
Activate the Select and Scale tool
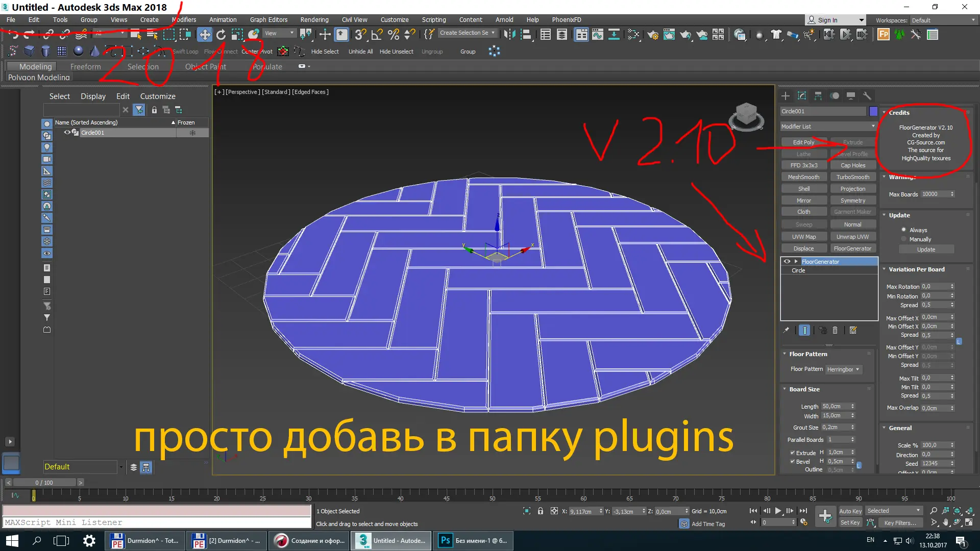(237, 35)
